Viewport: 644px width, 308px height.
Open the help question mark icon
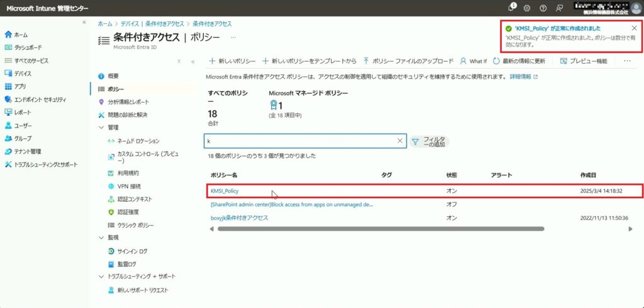[543, 8]
